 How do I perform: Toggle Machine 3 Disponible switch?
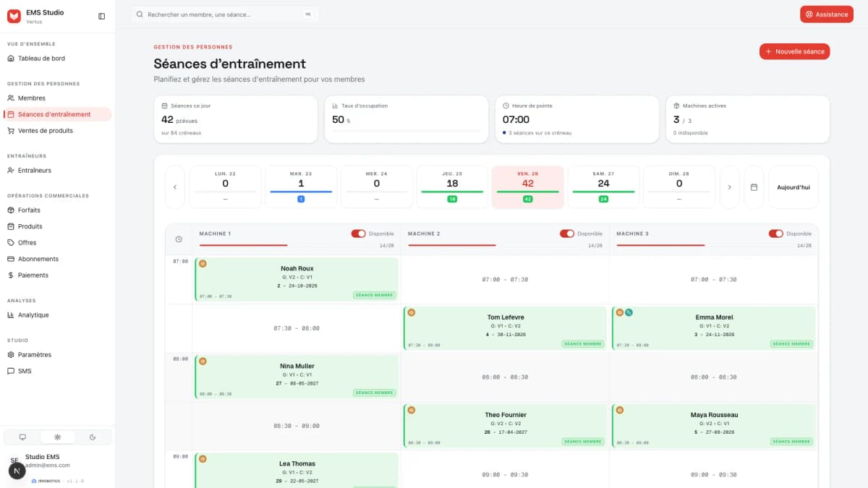pos(775,234)
